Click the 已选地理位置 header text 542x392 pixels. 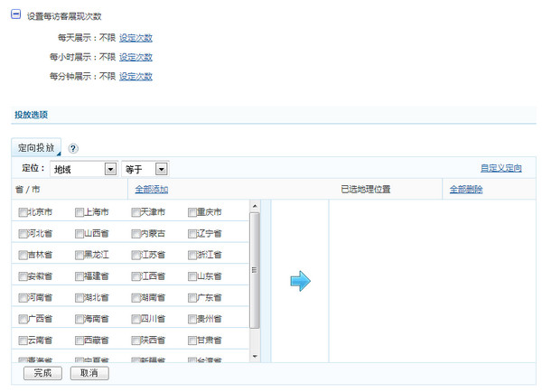[366, 190]
